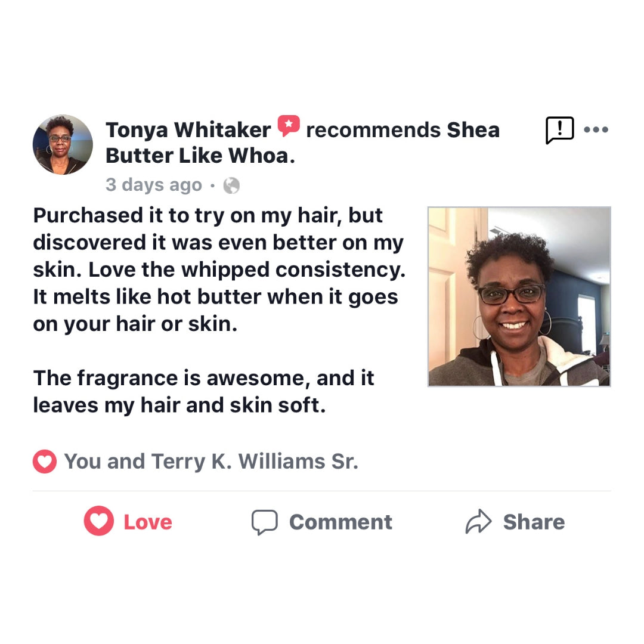Click the comment speech bubble icon
Image resolution: width=644 pixels, height=644 pixels.
[x=265, y=522]
